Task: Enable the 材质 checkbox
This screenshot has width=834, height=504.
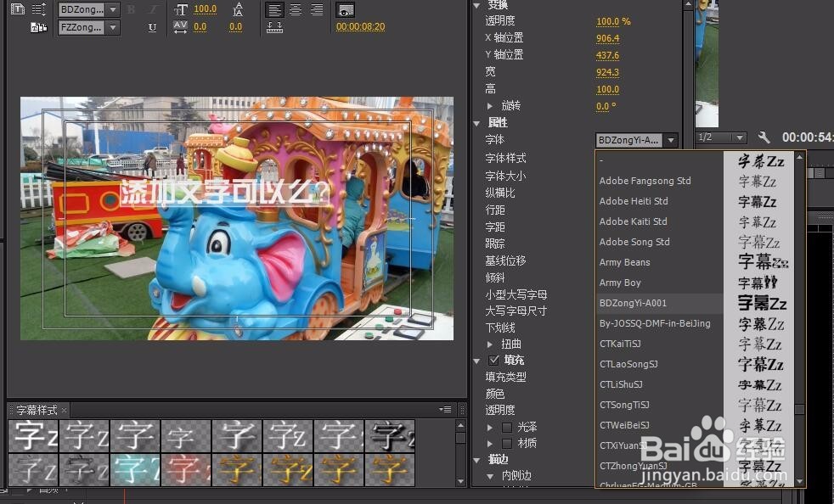Action: click(x=507, y=443)
